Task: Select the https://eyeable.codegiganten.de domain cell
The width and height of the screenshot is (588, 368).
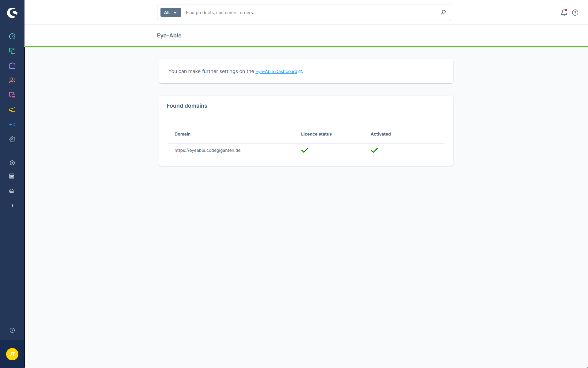Action: (x=207, y=150)
